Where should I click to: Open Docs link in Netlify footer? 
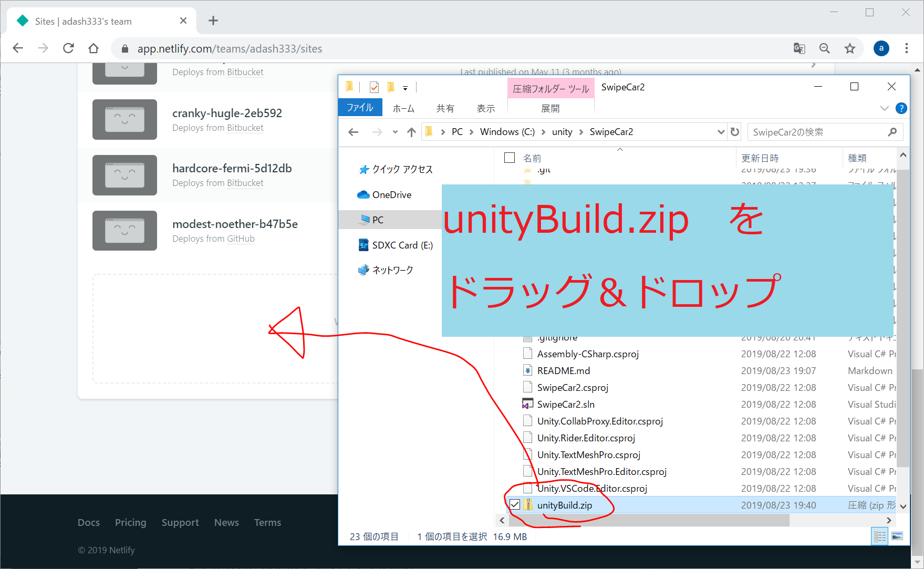tap(89, 522)
